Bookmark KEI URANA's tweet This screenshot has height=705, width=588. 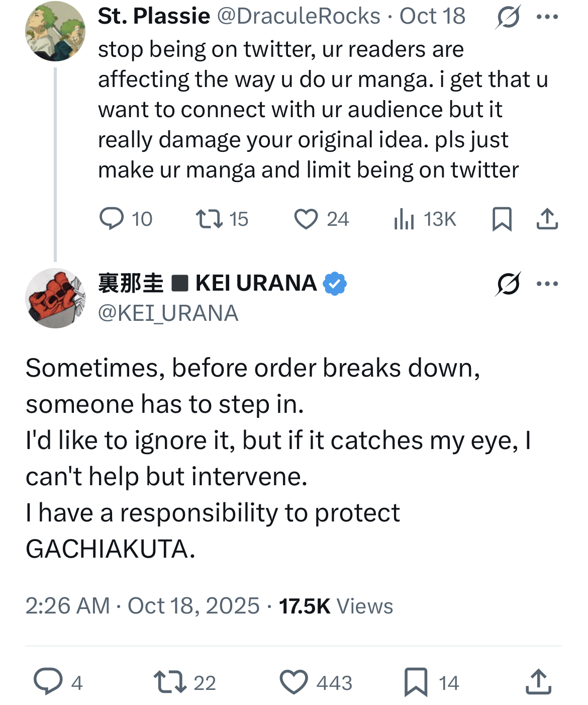[x=416, y=682]
